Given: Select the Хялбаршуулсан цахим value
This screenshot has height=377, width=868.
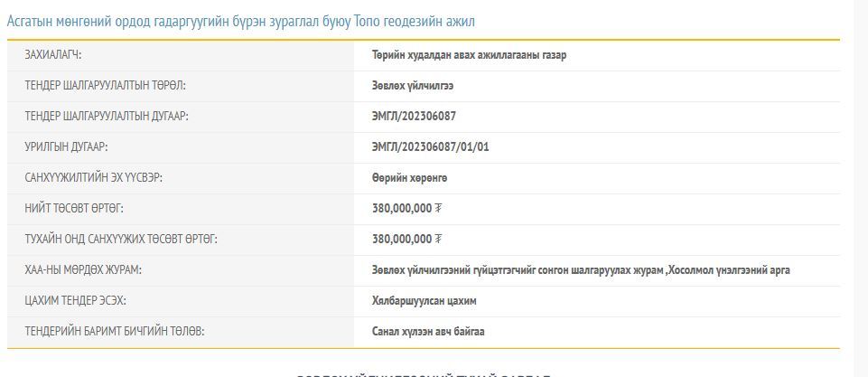Looking at the screenshot, I should (x=424, y=301).
